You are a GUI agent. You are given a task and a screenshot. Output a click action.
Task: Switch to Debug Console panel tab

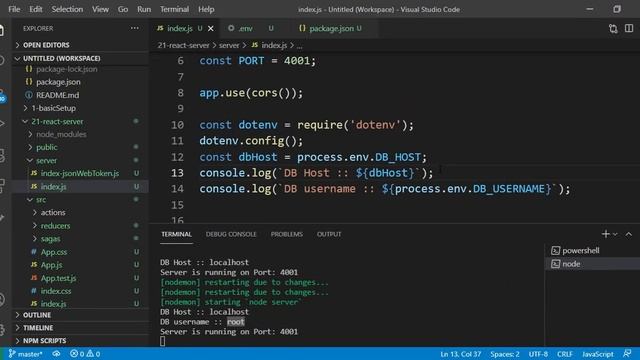tap(231, 234)
